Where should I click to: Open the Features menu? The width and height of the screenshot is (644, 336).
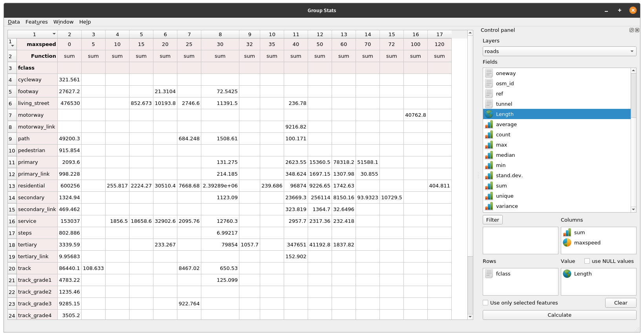(x=36, y=22)
